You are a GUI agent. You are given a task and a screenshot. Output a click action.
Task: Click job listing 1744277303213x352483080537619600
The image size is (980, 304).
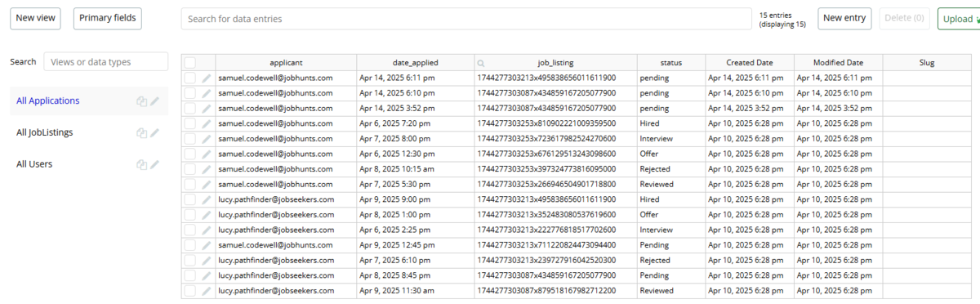[546, 215]
